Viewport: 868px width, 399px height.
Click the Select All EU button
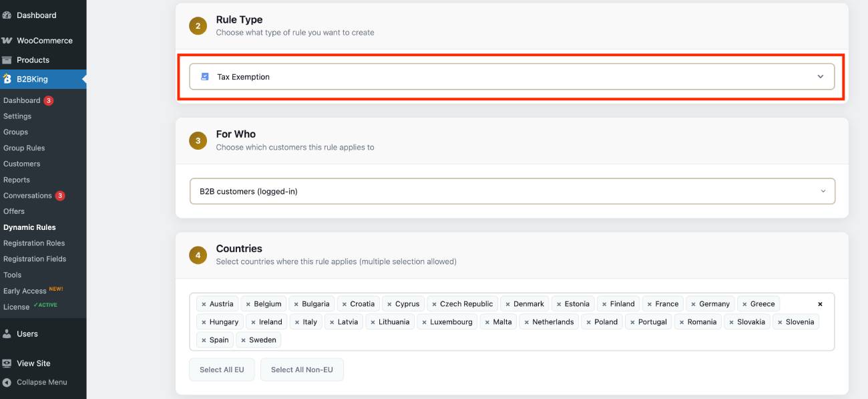pos(222,370)
